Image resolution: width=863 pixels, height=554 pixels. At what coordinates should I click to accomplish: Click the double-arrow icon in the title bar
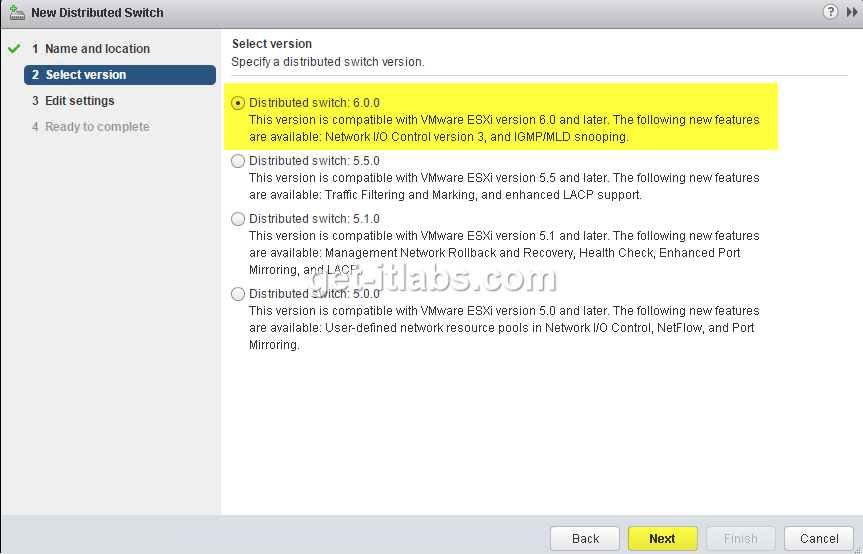pos(851,12)
